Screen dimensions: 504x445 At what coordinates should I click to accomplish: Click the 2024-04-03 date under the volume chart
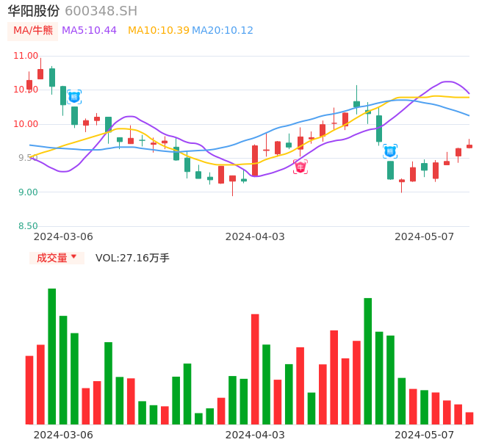coord(255,435)
